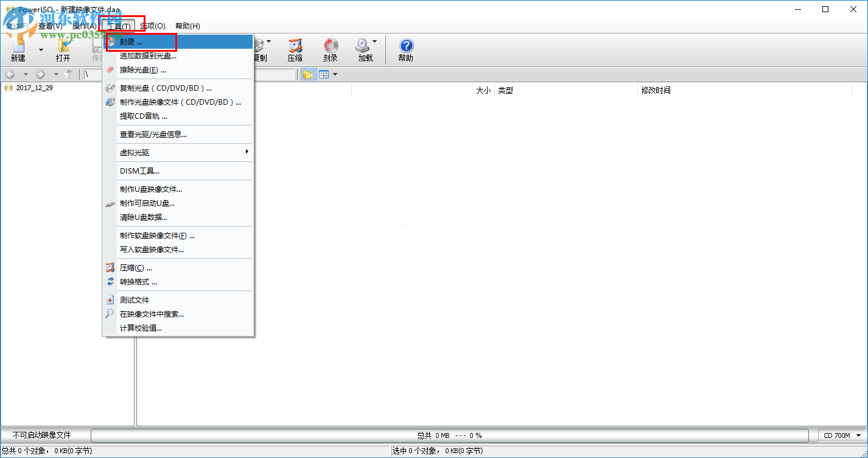This screenshot has width=868, height=458.
Task: Expand the 加载 dropdown arrow
Action: [375, 42]
